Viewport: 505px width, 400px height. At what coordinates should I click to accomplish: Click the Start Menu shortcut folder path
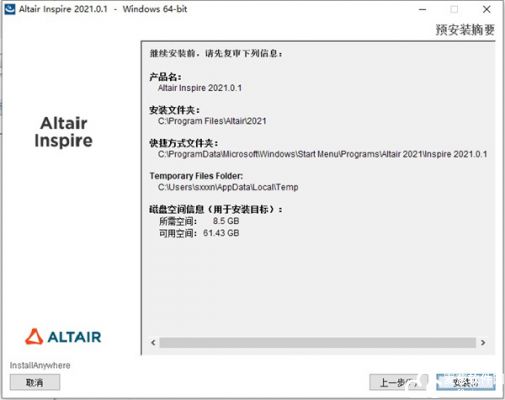pos(322,154)
